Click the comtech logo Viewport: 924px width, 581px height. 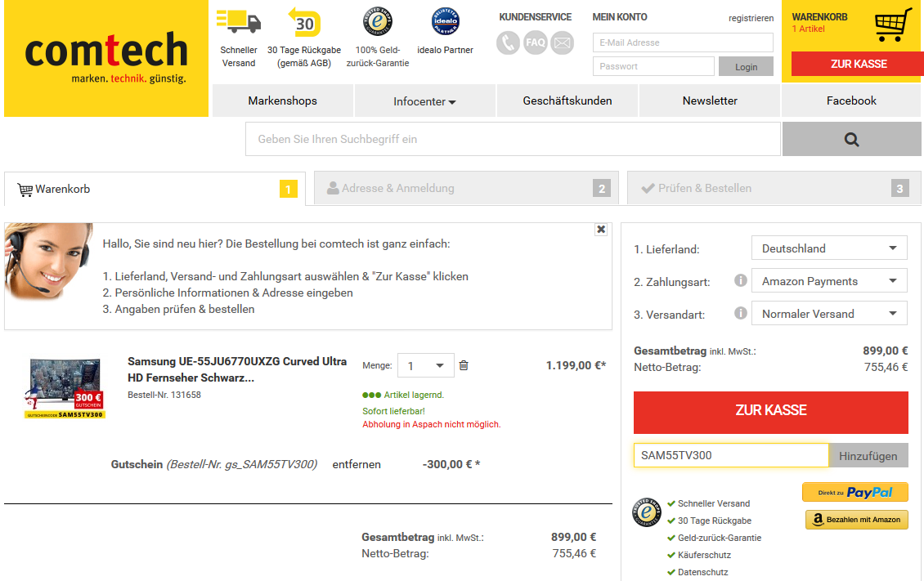point(106,58)
